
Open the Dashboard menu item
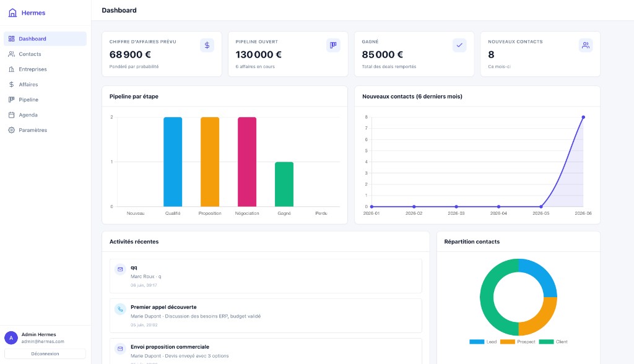45,39
